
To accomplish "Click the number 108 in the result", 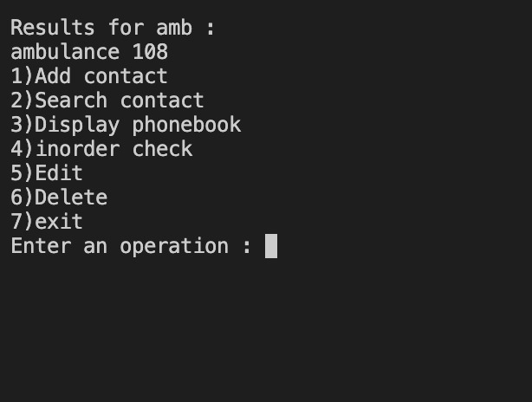I will point(150,52).
